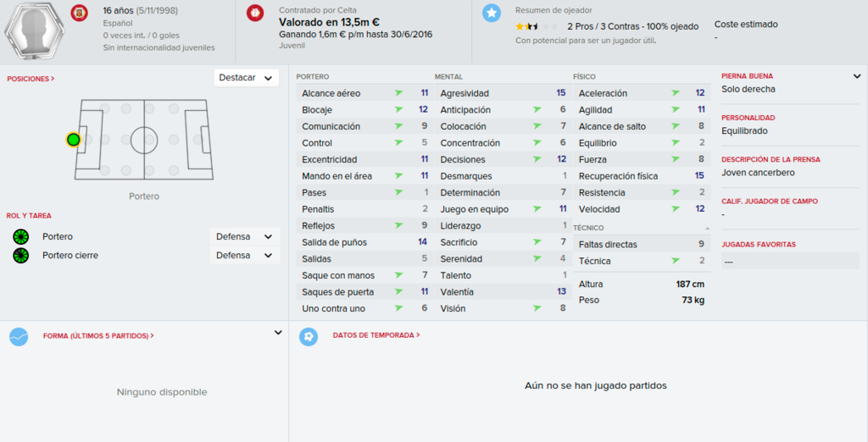Click the Jugadas Favoritas empty field
The image size is (868, 442).
tap(790, 261)
